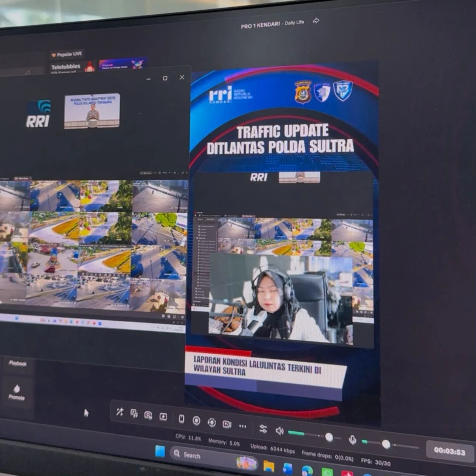
Task: Mute the speaker output
Action: (279, 431)
